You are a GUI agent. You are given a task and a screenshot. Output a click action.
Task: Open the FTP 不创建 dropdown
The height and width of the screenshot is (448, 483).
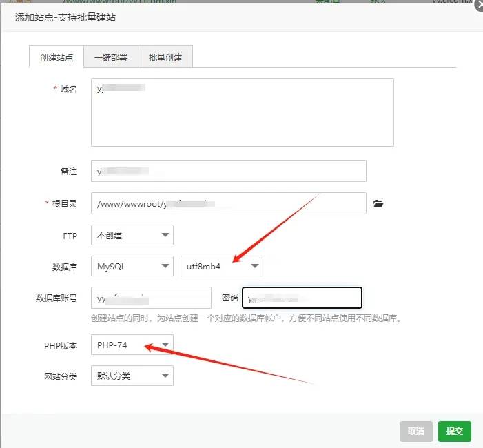[x=132, y=235]
